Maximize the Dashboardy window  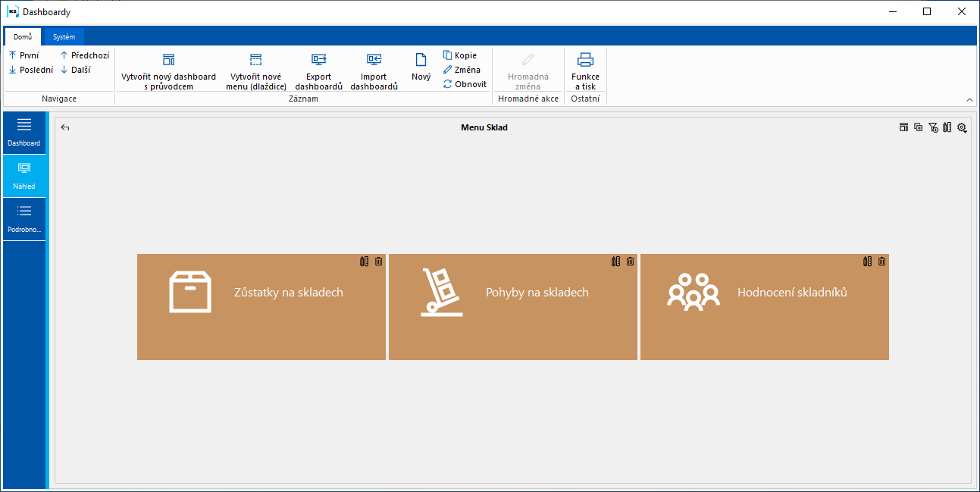coord(927,11)
